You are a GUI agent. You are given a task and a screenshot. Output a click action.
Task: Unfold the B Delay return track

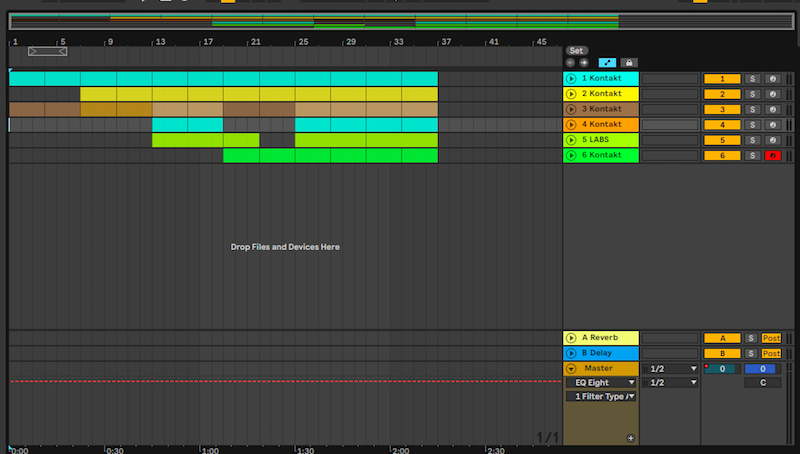coord(571,353)
